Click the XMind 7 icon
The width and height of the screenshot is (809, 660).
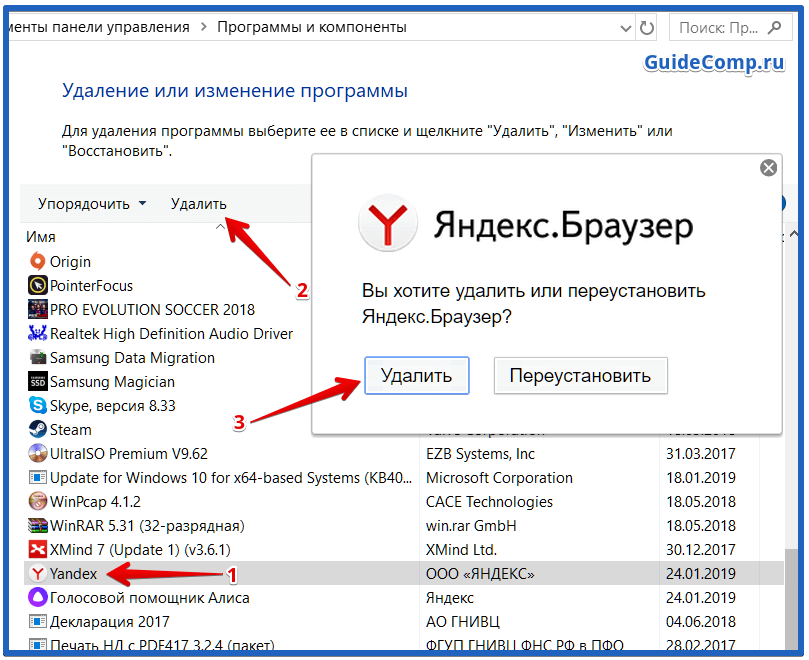point(37,550)
